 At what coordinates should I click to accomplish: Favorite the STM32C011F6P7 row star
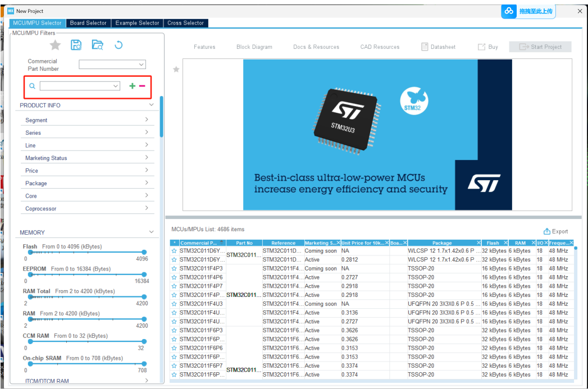174,366
